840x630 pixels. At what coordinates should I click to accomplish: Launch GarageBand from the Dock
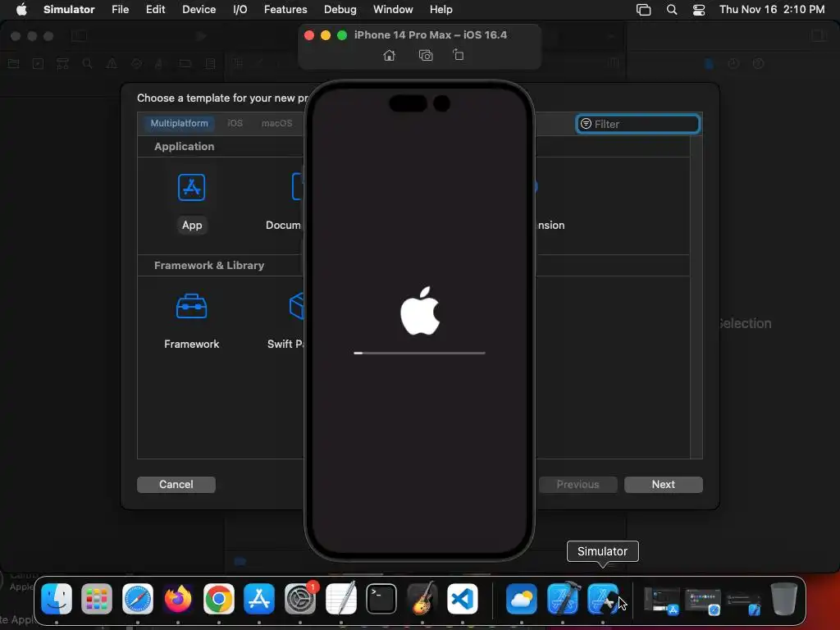pos(422,599)
